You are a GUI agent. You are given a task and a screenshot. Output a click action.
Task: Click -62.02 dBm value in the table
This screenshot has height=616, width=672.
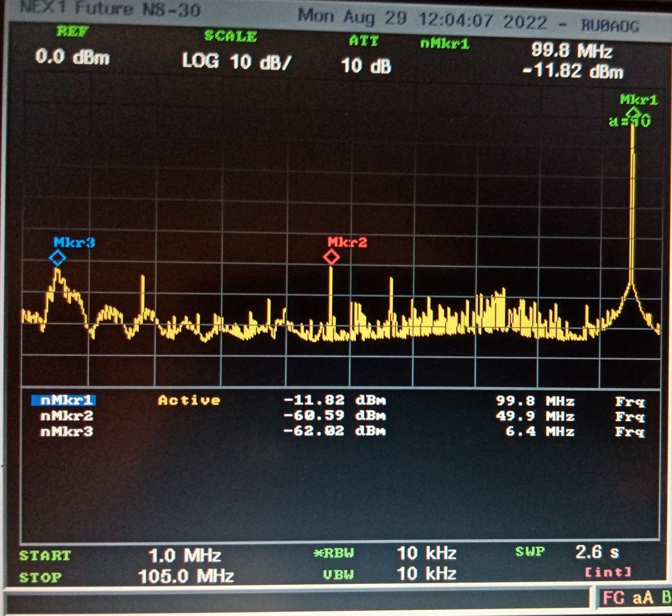coord(335,431)
